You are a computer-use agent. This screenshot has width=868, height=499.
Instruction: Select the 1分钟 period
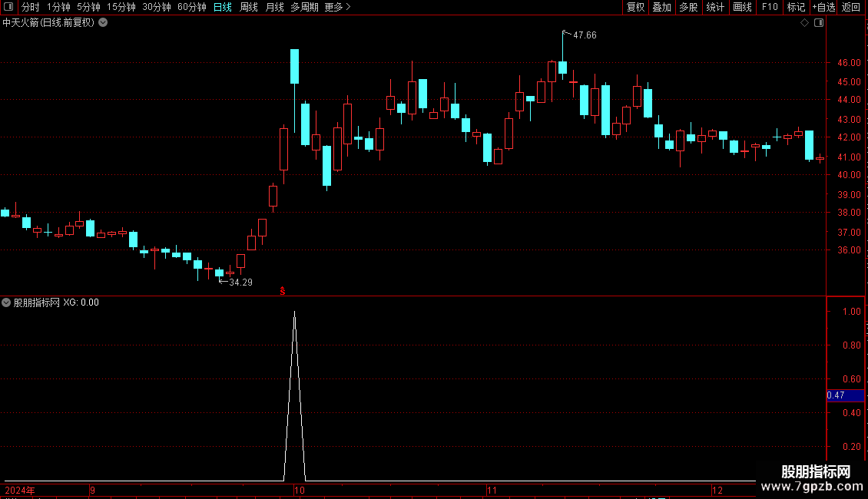coord(58,7)
